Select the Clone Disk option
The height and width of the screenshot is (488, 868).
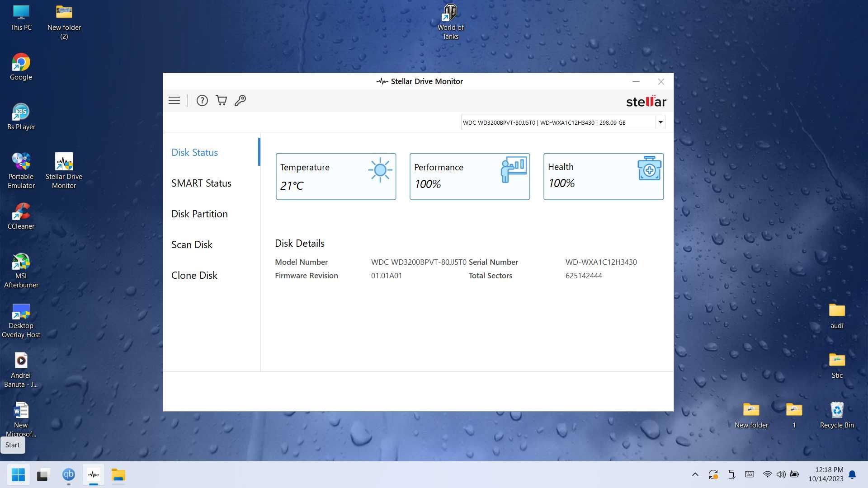click(x=194, y=275)
